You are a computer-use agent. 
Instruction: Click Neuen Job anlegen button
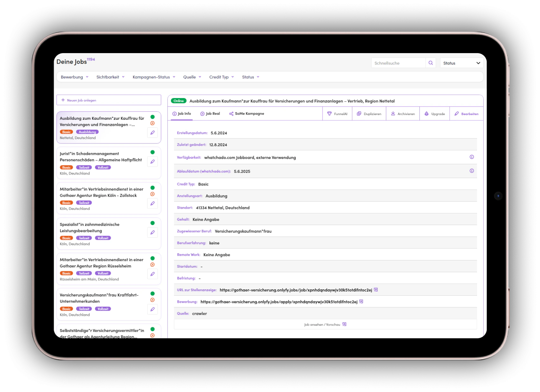click(109, 100)
